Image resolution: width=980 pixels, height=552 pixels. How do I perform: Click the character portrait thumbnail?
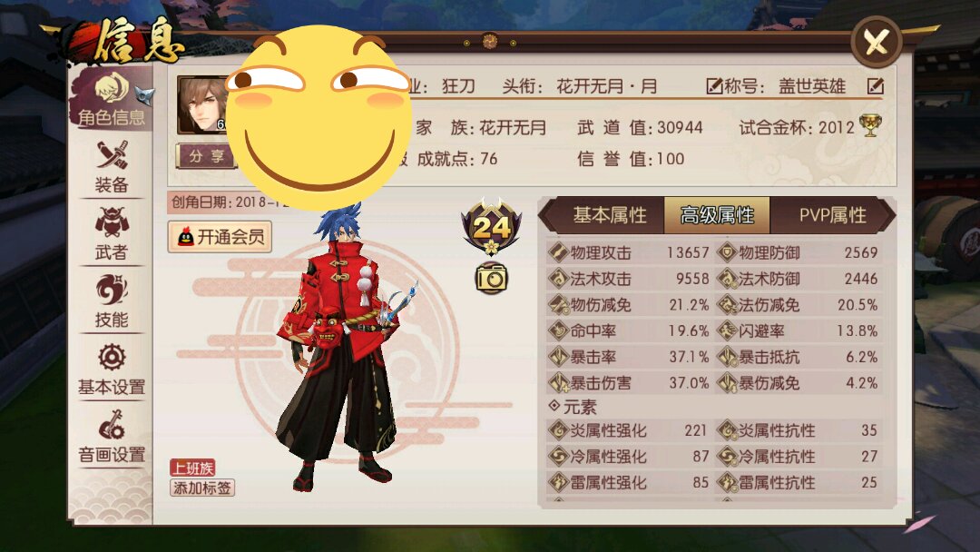[x=202, y=105]
